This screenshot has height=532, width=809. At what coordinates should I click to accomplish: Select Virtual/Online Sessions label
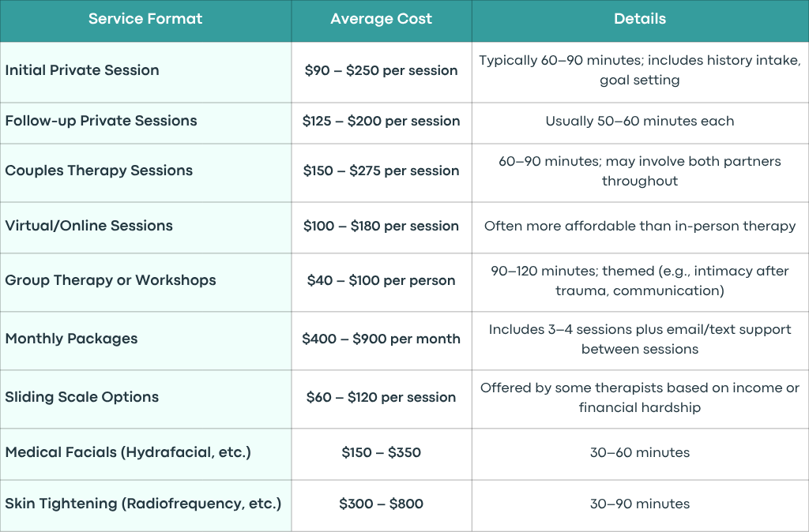point(88,226)
